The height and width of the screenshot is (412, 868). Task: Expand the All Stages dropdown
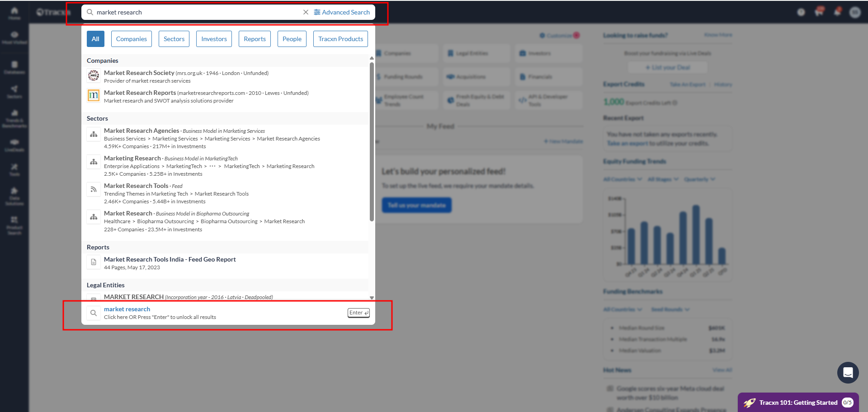coord(663,179)
